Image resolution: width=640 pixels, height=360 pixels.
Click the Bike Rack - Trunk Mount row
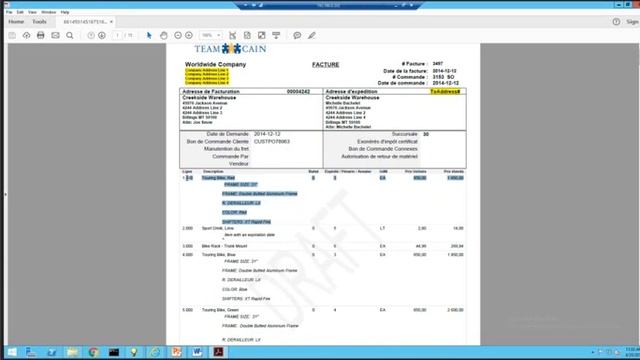coord(224,246)
